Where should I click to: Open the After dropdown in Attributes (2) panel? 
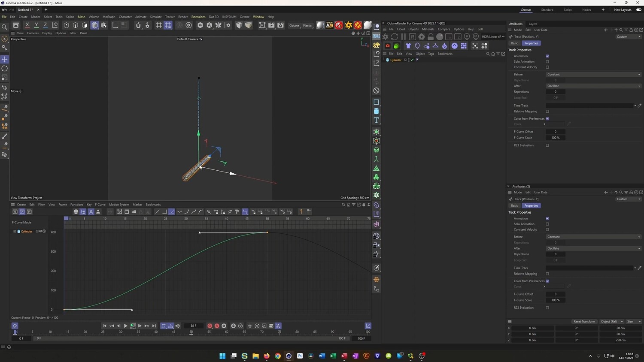594,248
